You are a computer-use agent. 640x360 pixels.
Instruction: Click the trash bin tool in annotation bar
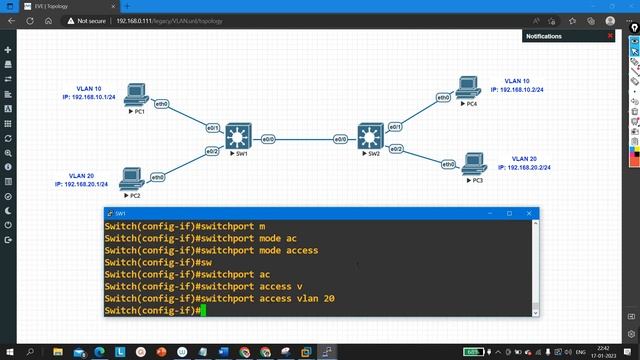click(x=634, y=111)
